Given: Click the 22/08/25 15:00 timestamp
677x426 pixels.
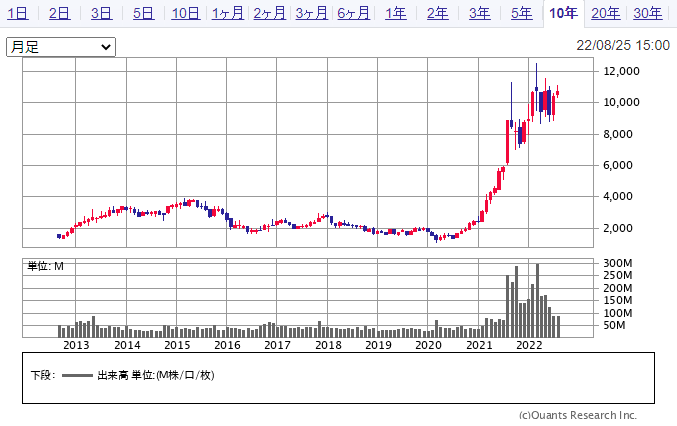Looking at the screenshot, I should point(623,45).
